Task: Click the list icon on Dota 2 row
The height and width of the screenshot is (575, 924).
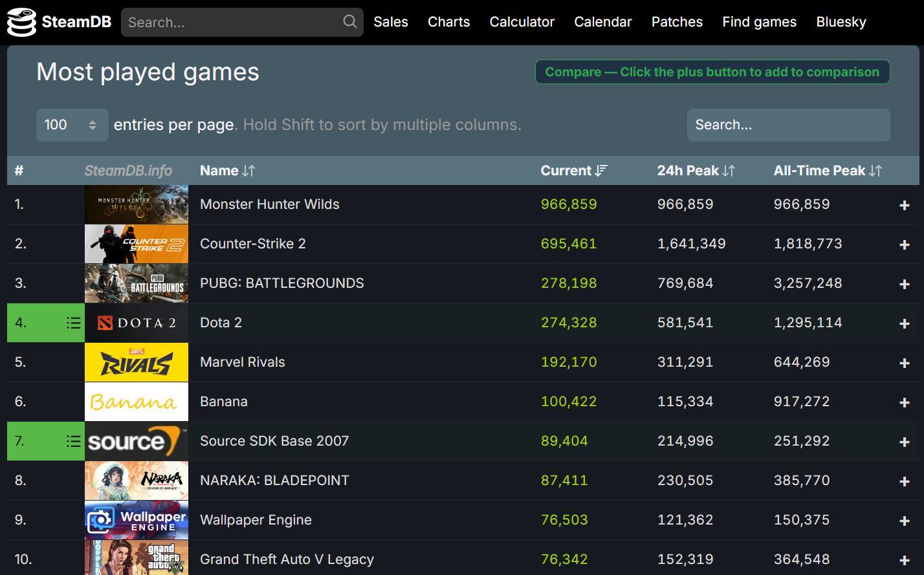Action: 73,323
